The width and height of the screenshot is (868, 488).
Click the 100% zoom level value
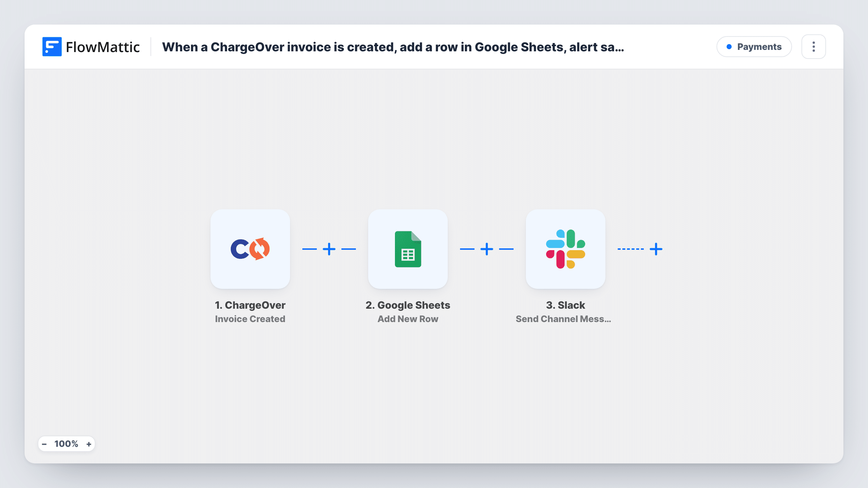point(66,444)
